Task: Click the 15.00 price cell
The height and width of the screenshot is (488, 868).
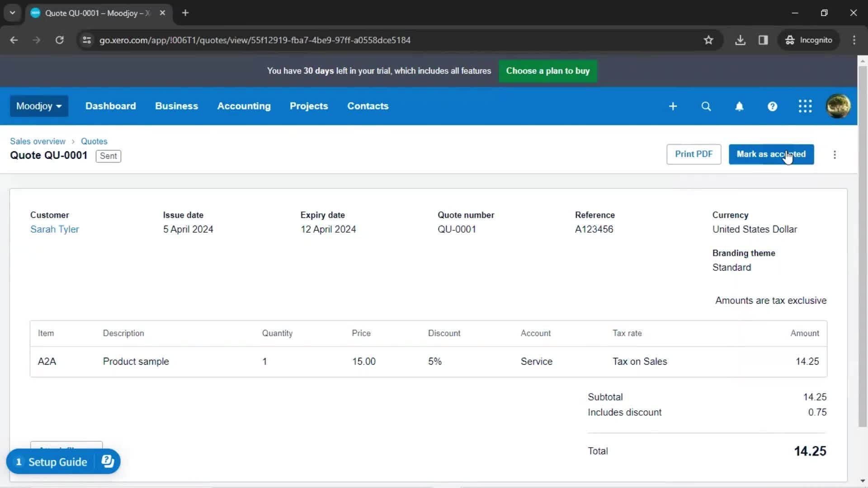Action: coord(364,361)
